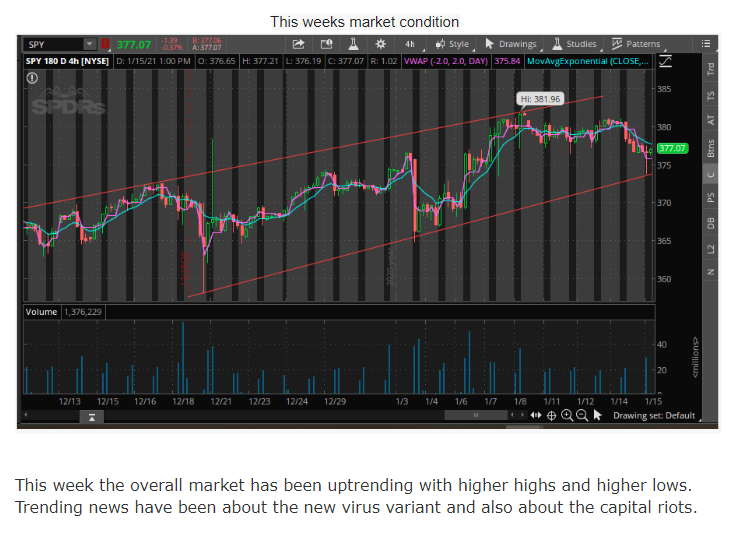
Task: Switch to the Trd sidebar tab
Action: tap(710, 69)
